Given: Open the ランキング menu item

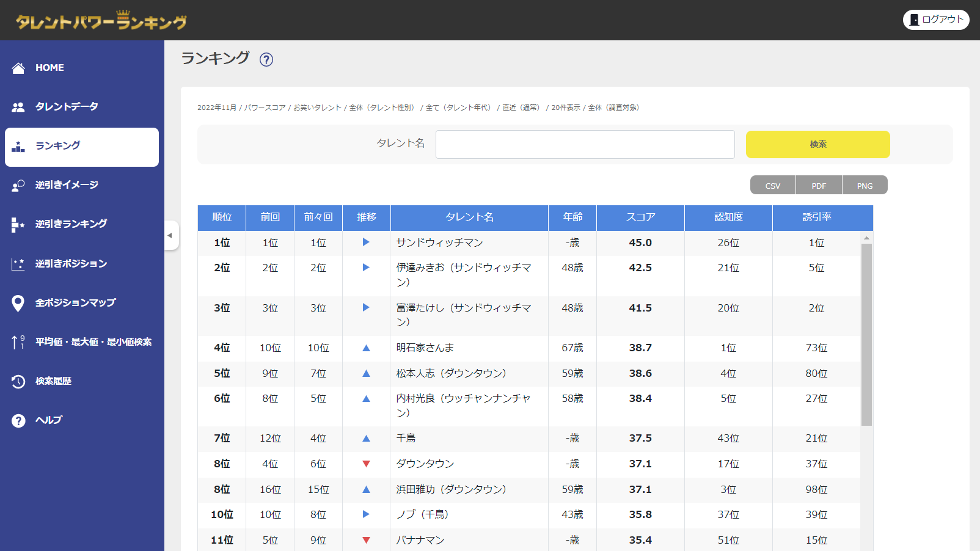Looking at the screenshot, I should coord(82,147).
